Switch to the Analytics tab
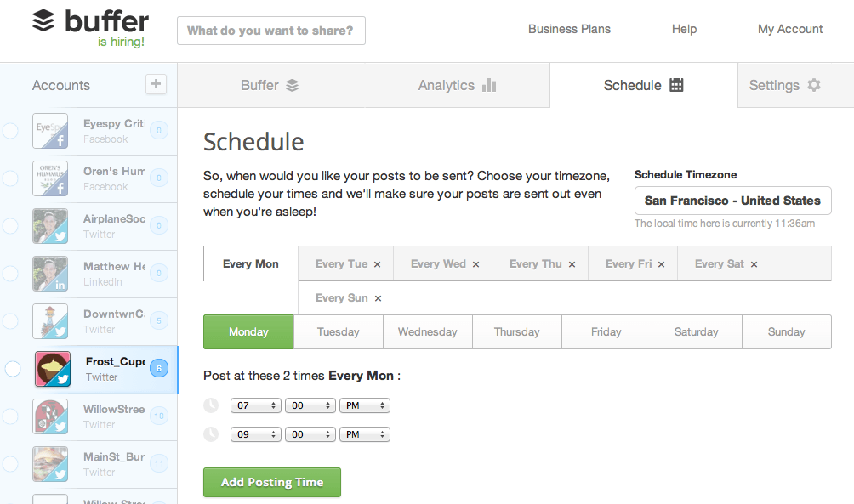The height and width of the screenshot is (504, 854). [456, 85]
